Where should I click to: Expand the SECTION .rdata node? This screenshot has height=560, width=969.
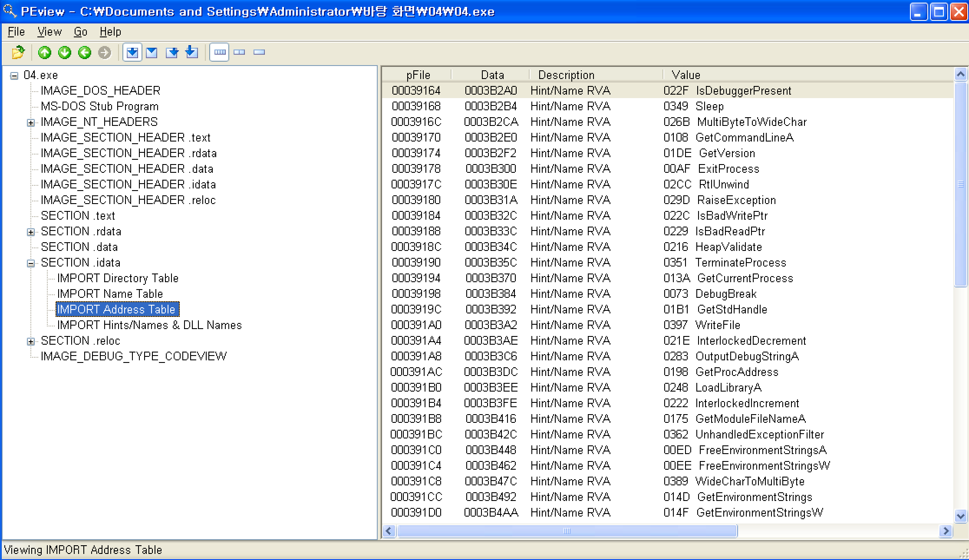click(30, 232)
